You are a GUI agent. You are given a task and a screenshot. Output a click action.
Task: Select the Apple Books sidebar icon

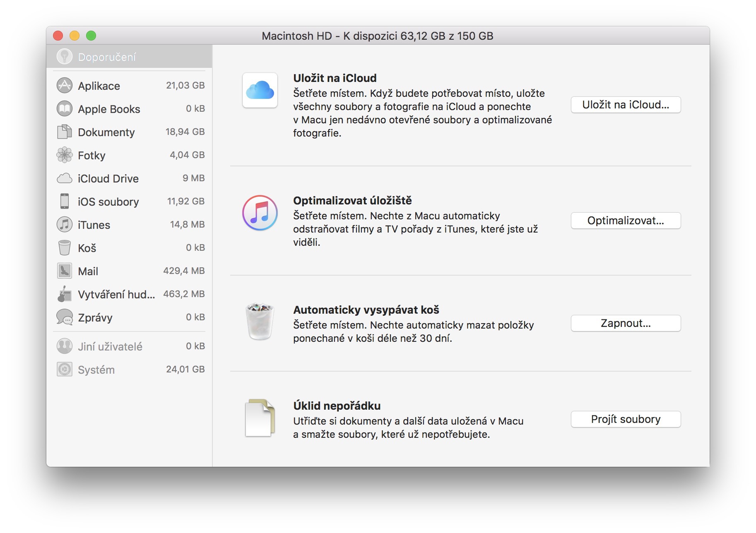[64, 109]
